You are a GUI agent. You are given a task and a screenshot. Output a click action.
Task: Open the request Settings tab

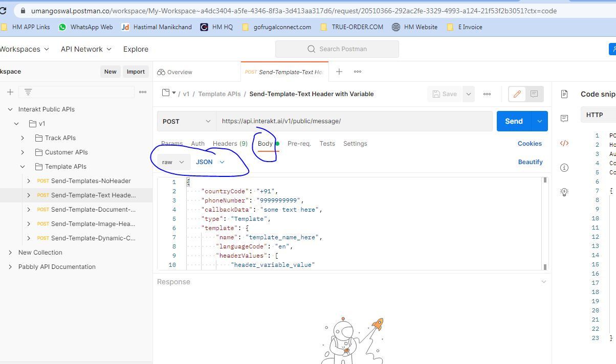tap(355, 144)
